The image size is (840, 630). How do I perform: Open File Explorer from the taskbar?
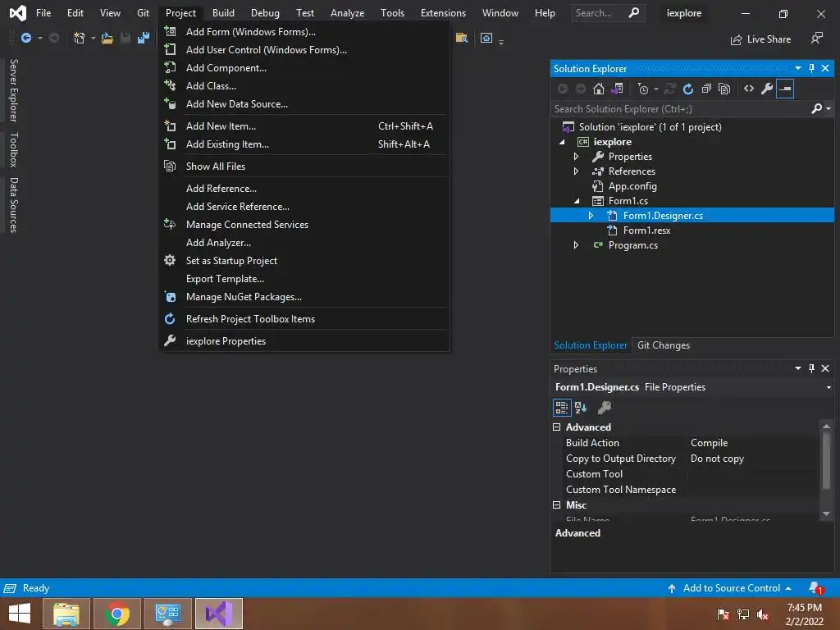[x=66, y=614]
